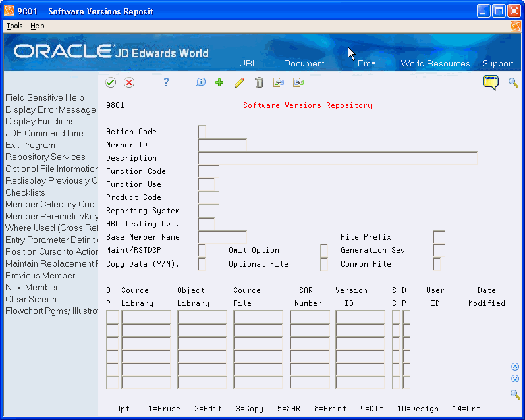Click first row SAR Number cell
525x420 pixels.
coord(310,317)
